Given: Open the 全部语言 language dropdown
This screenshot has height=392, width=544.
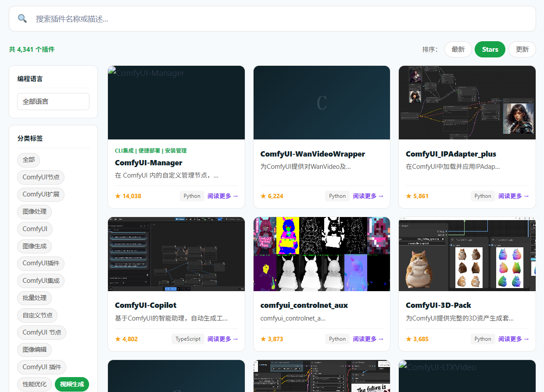Looking at the screenshot, I should [53, 101].
